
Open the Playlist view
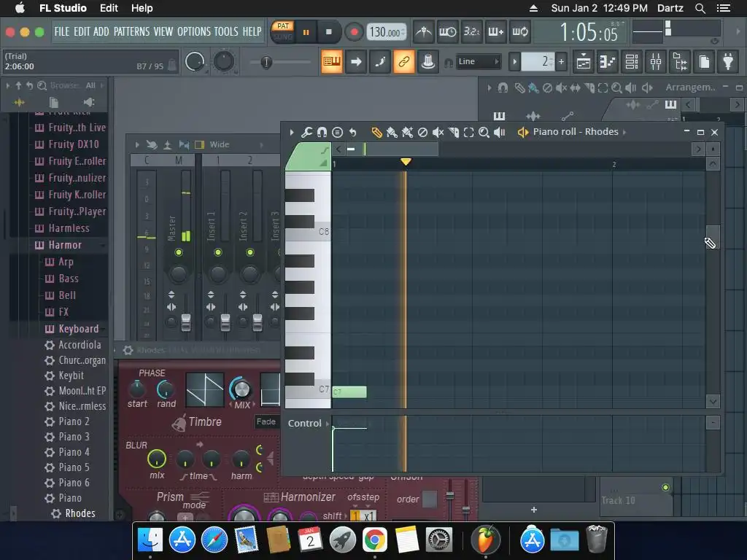(x=583, y=61)
